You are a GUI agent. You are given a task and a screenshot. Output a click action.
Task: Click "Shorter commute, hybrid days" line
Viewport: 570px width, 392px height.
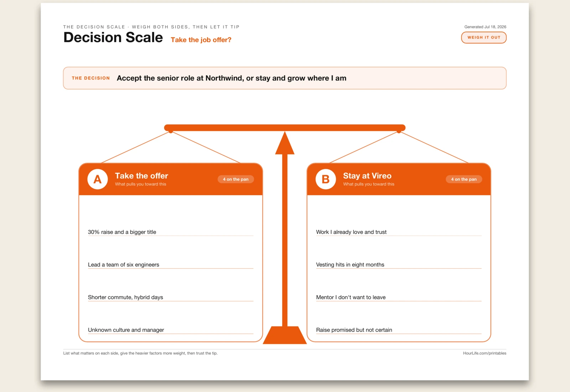171,298
